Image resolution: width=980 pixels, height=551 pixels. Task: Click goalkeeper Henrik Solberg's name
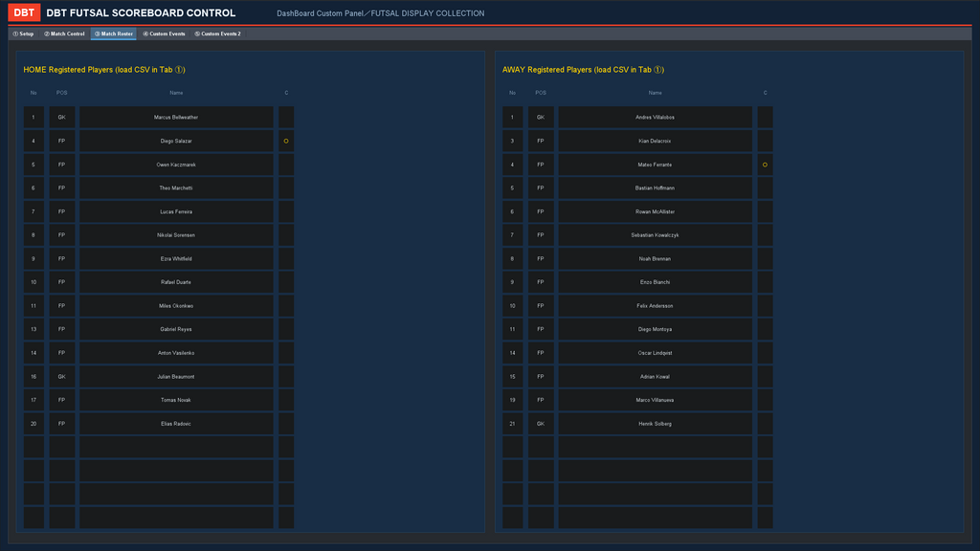[655, 424]
